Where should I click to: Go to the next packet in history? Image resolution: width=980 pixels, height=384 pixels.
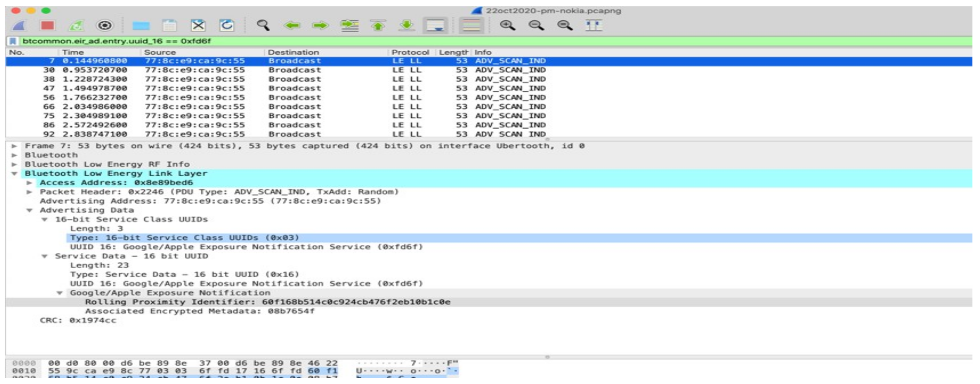[x=320, y=26]
